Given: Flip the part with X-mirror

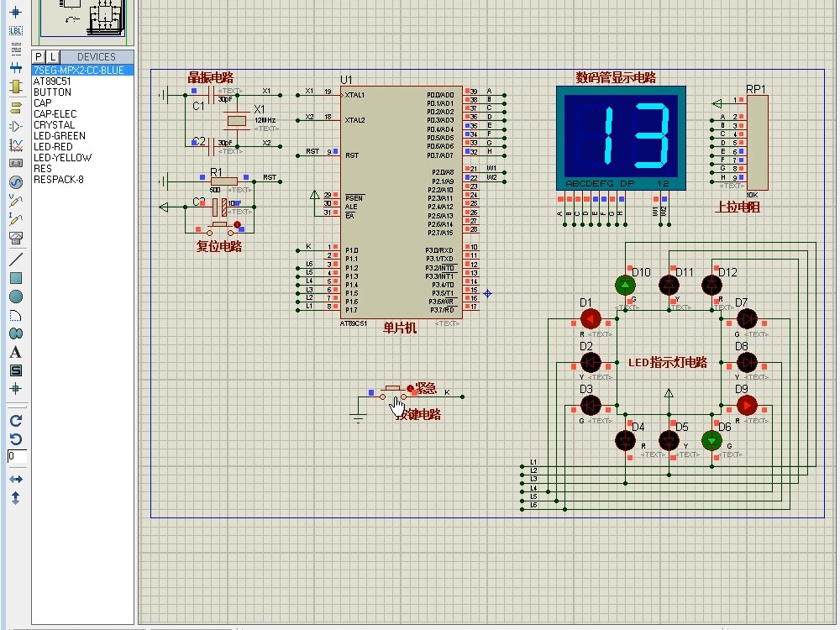Looking at the screenshot, I should 16,479.
